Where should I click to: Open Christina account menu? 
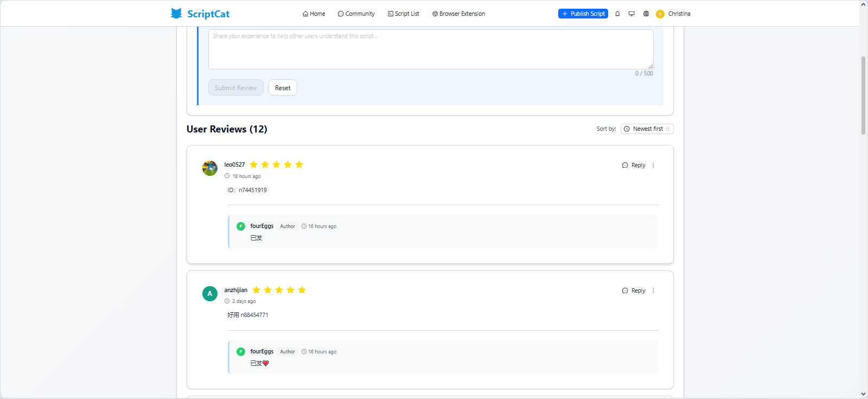pos(679,14)
